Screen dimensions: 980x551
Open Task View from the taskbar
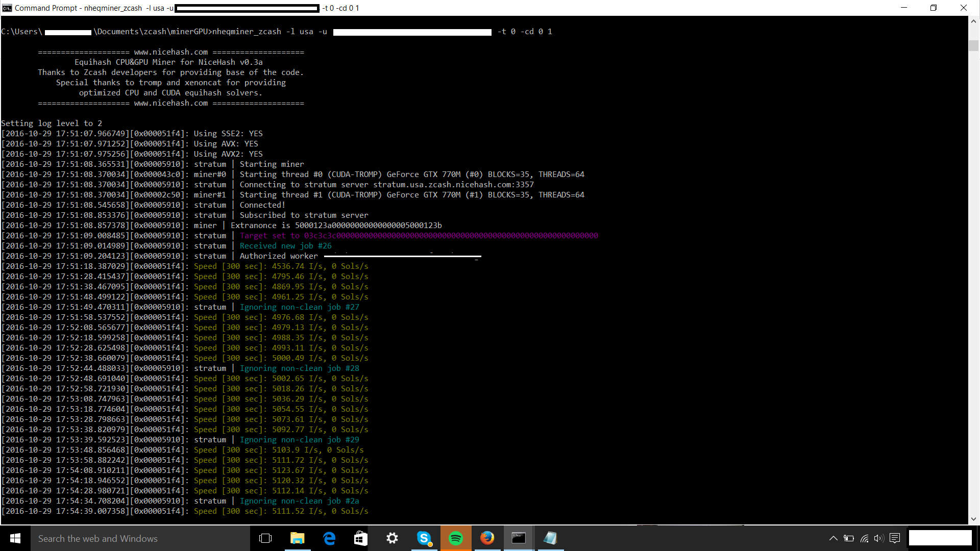265,538
